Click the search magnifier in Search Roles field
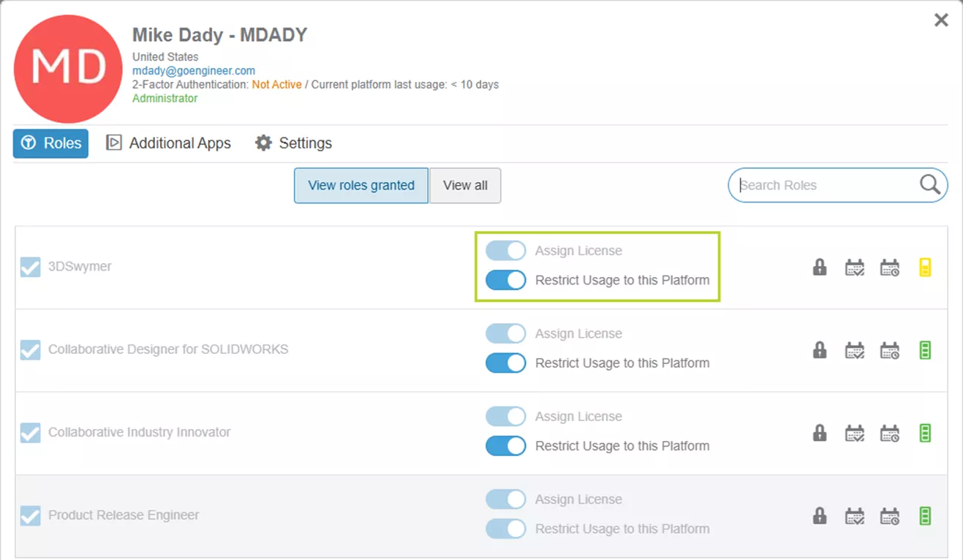 928,185
